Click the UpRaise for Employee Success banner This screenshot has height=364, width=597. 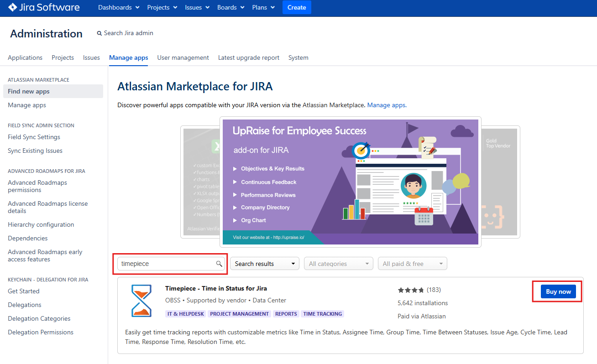point(350,182)
